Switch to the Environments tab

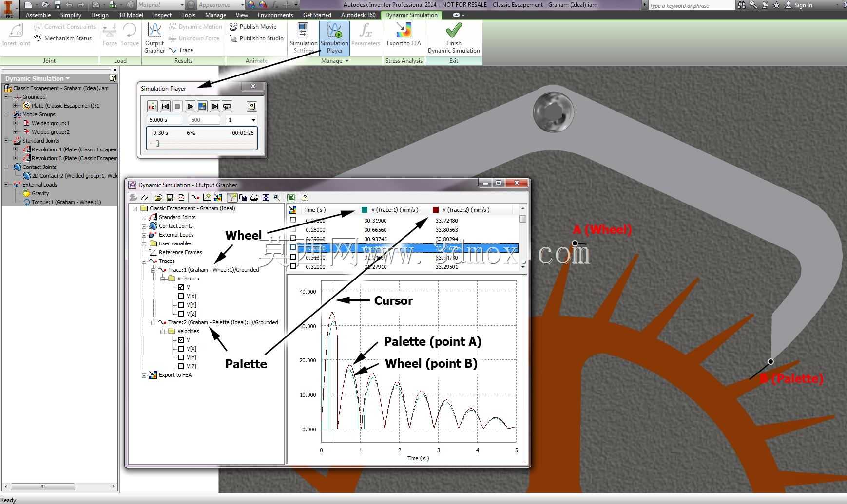coord(275,15)
